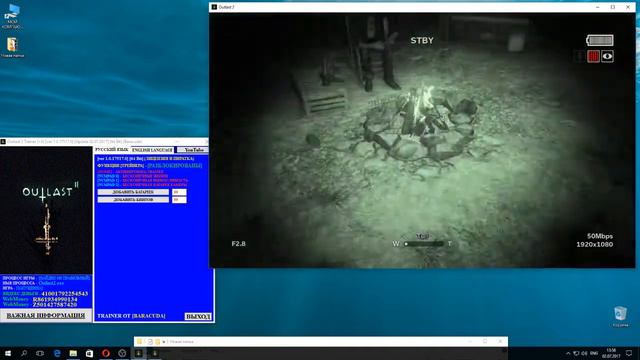Open taskbar search magnifier
Screen dimensions: 640x360
pyautogui.click(x=24, y=353)
